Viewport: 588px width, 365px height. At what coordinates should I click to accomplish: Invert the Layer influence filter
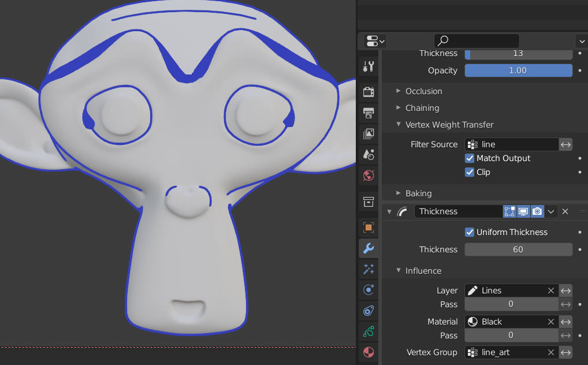(565, 290)
